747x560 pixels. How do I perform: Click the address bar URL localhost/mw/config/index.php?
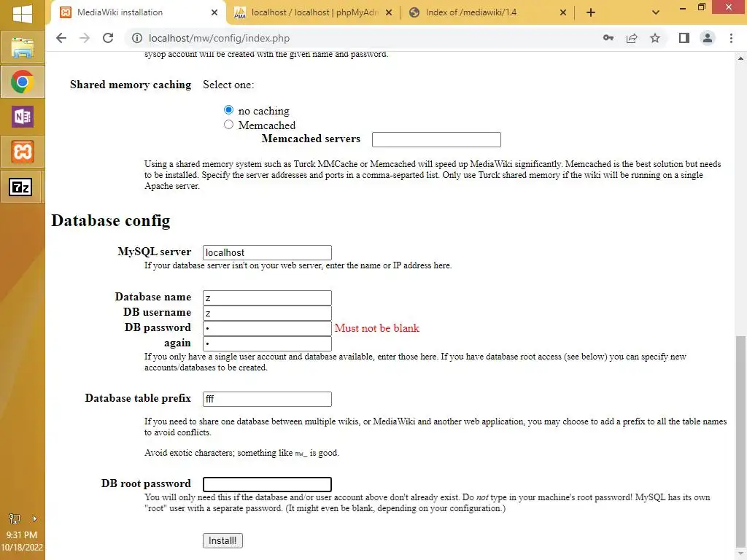pos(219,38)
